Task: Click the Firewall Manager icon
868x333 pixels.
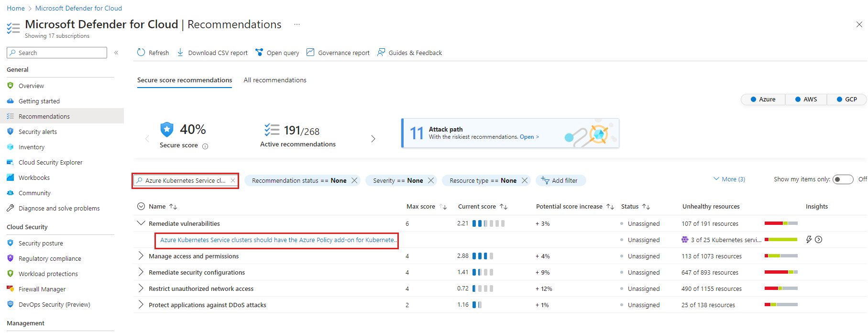Action: [x=11, y=289]
